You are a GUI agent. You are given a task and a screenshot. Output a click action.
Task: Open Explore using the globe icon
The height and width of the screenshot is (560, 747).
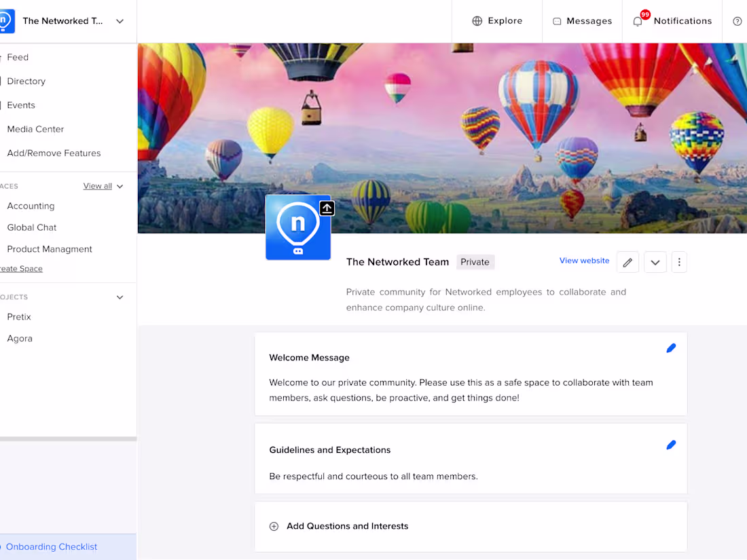(477, 21)
